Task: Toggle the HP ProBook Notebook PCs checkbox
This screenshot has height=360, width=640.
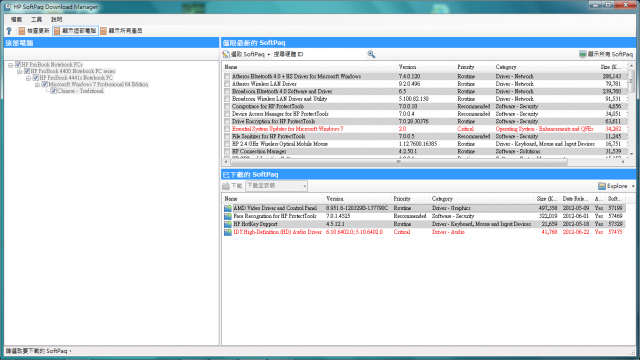Action: click(18, 64)
